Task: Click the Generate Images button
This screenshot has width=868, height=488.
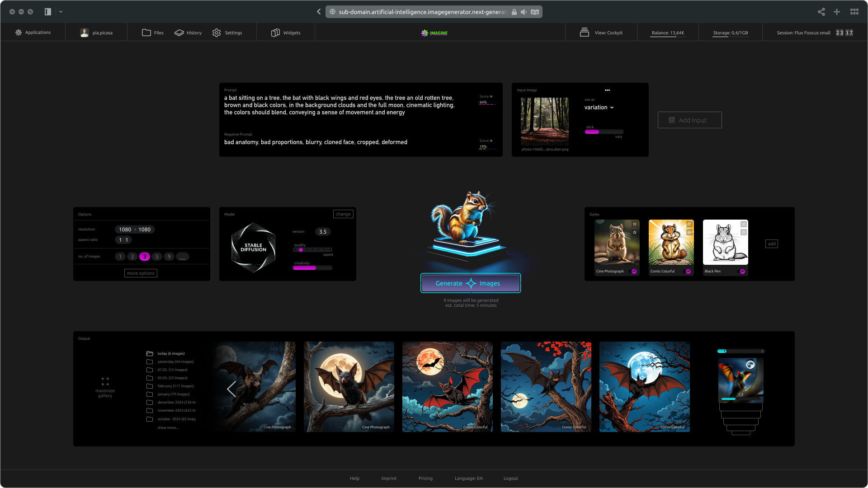Action: (470, 283)
